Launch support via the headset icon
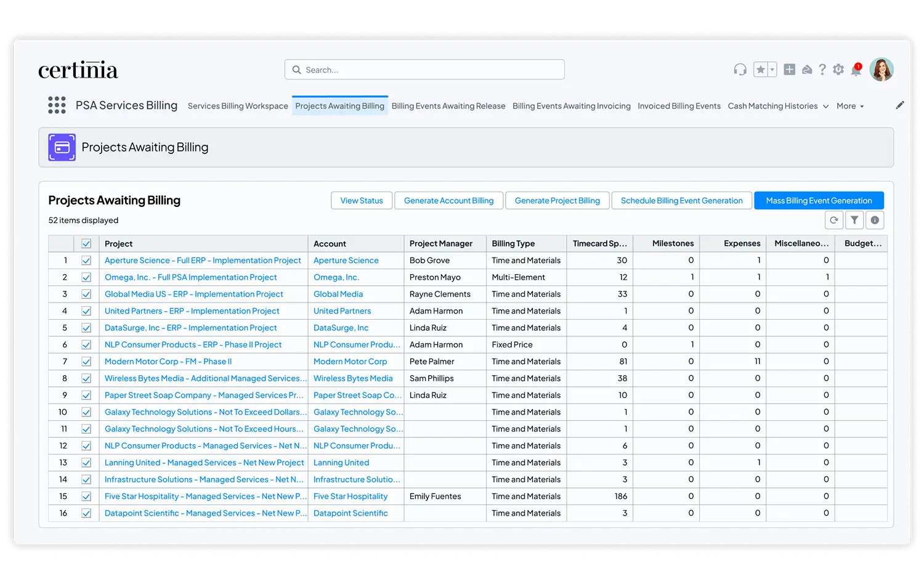 (740, 70)
